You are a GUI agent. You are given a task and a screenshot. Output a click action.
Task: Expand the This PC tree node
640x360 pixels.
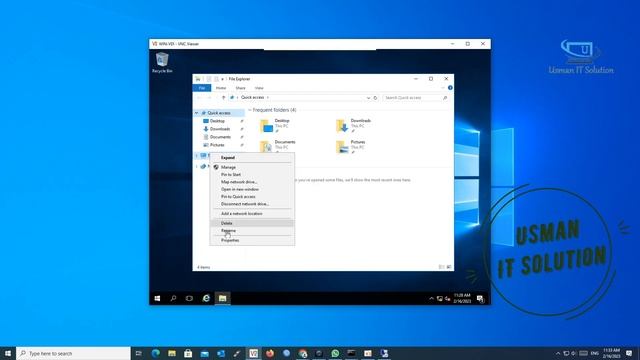point(197,156)
